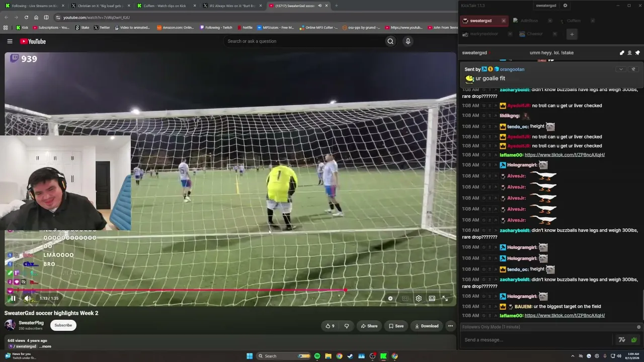Collapse the pinned message with its chevron
644x362 pixels.
pyautogui.click(x=621, y=69)
